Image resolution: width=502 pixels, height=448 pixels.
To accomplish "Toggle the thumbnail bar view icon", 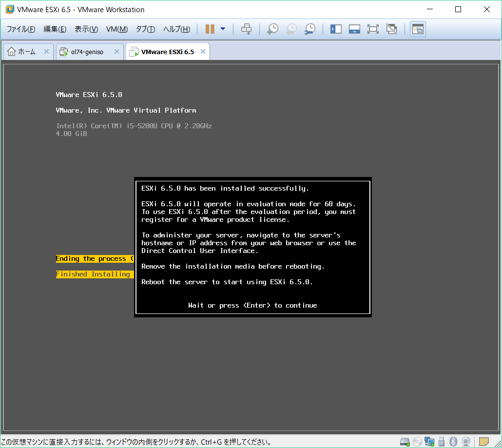I will click(x=354, y=29).
